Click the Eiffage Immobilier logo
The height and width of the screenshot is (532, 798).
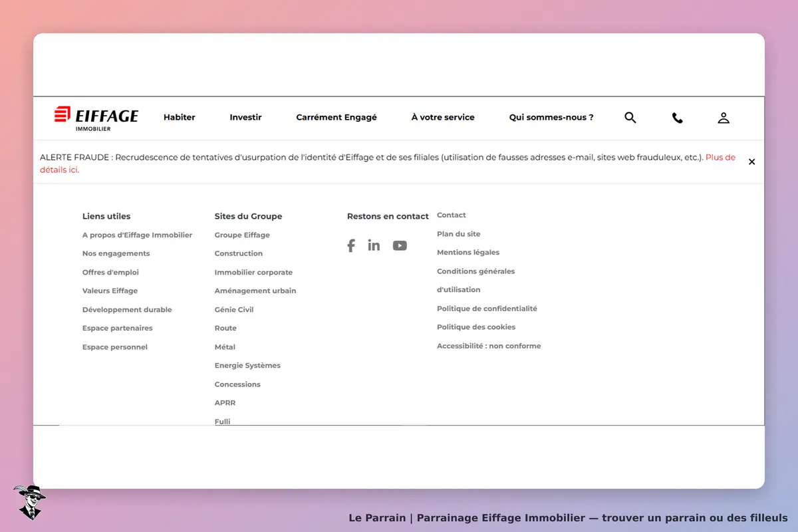[x=96, y=118]
